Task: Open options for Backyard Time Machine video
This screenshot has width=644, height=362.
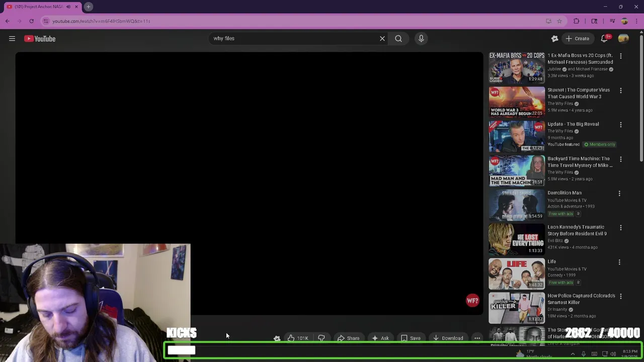Action: [620, 159]
